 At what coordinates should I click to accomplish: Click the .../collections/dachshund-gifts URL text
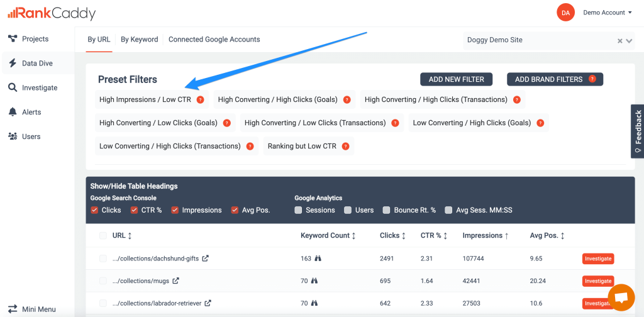click(156, 259)
